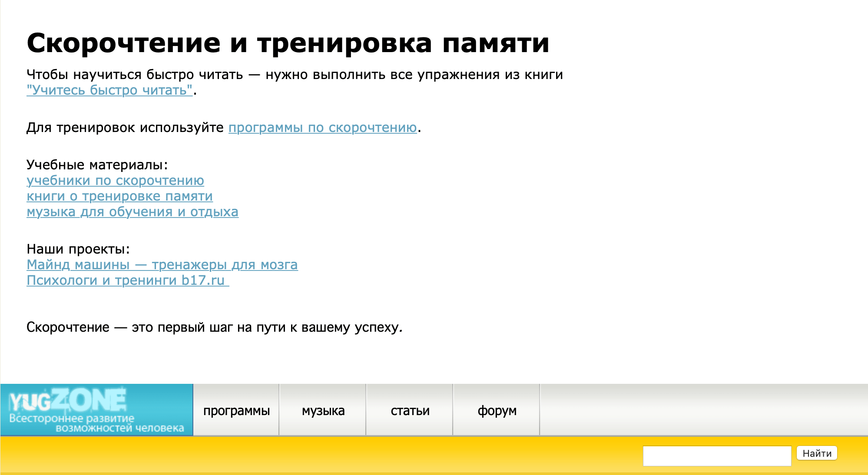Click the closing sentence about "первый шаг"

(x=214, y=327)
